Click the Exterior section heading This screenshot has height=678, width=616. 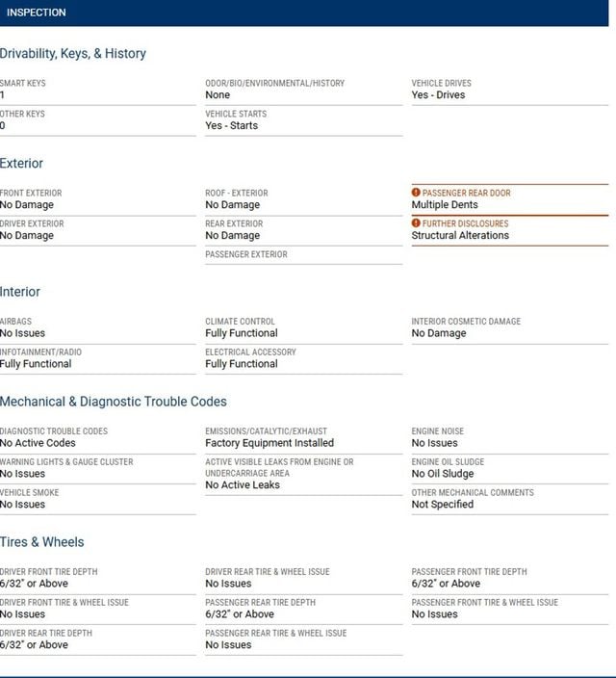(21, 164)
